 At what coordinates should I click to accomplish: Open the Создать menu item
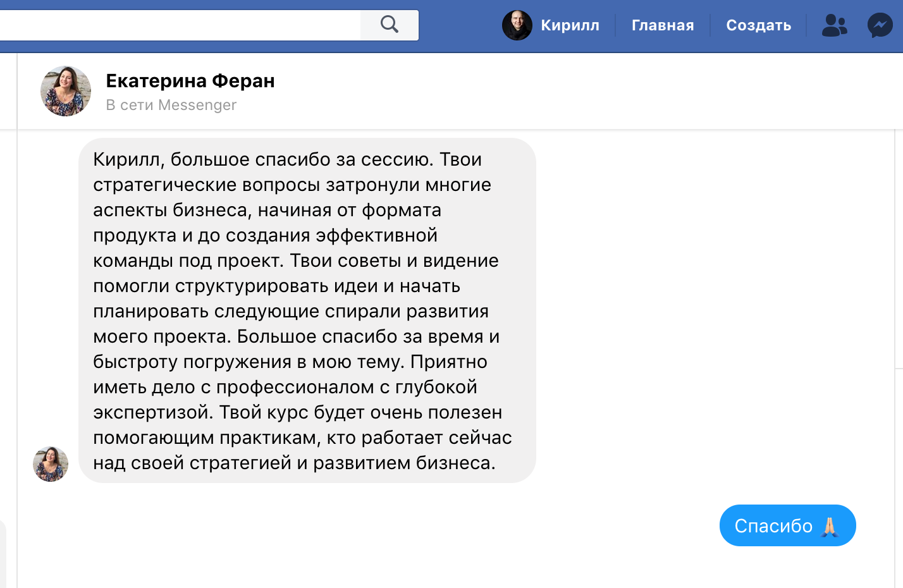tap(758, 25)
